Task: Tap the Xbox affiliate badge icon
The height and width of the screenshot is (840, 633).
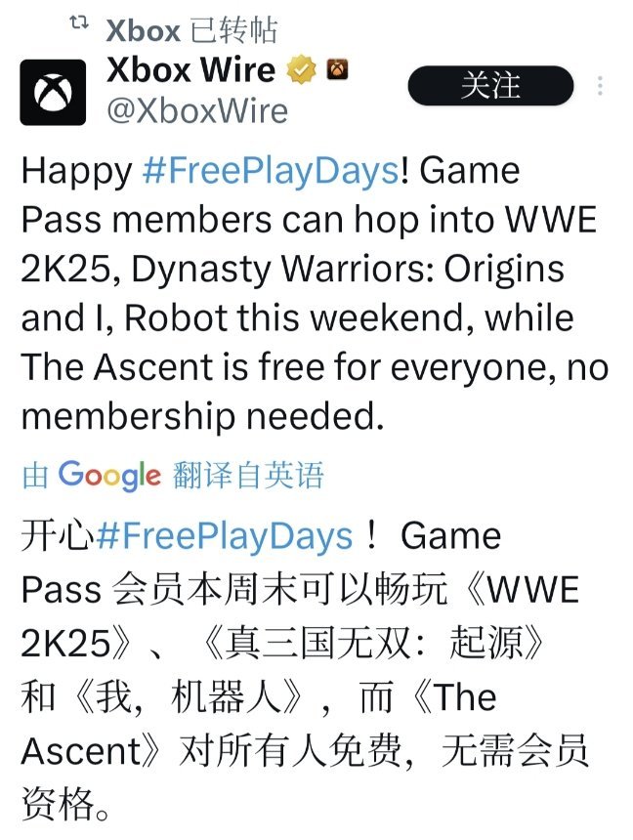Action: click(338, 69)
